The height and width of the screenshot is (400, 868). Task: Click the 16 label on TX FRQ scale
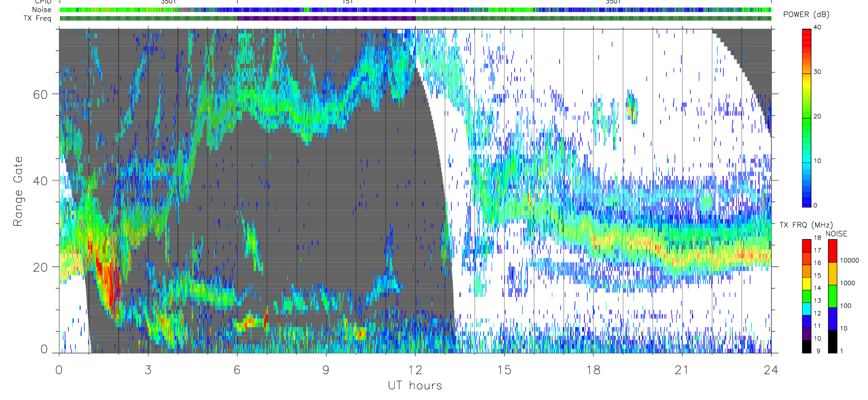coord(817,263)
